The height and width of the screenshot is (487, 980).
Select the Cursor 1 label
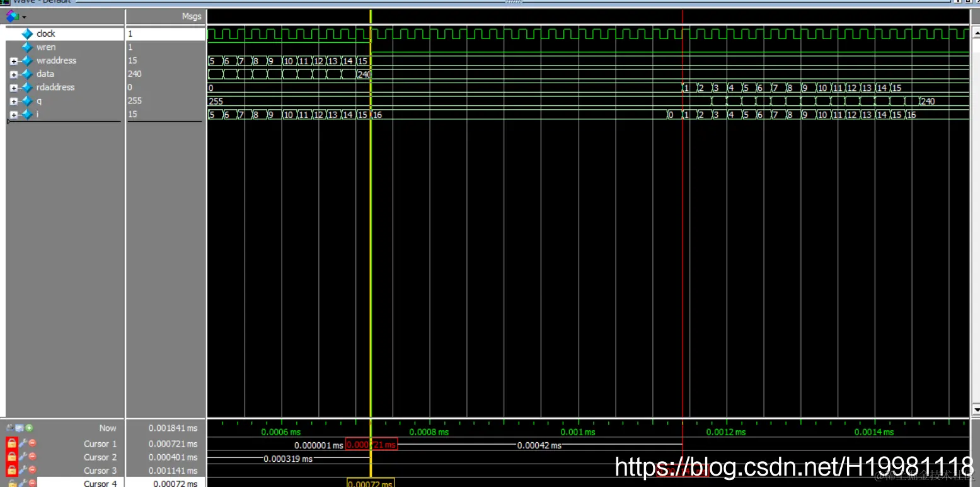(x=100, y=443)
